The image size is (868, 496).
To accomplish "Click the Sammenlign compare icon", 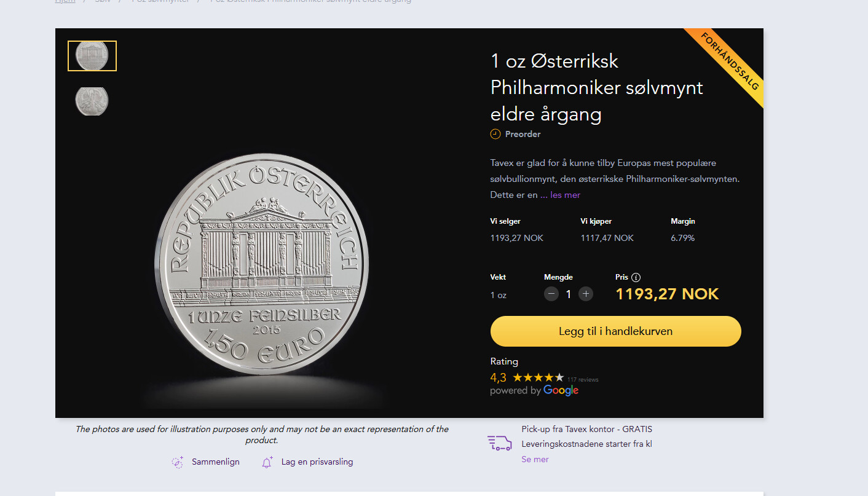I will (x=178, y=462).
